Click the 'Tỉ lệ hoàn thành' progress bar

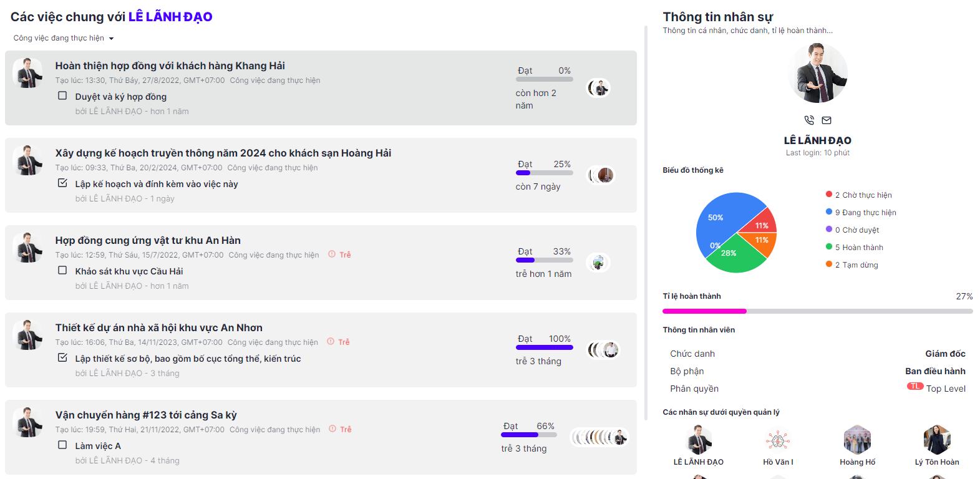click(817, 311)
